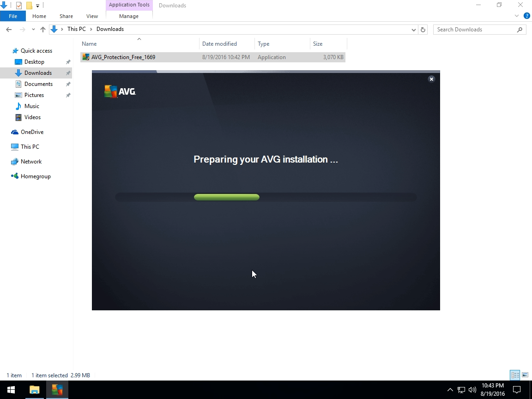Refresh the Downloads folder

pos(423,30)
